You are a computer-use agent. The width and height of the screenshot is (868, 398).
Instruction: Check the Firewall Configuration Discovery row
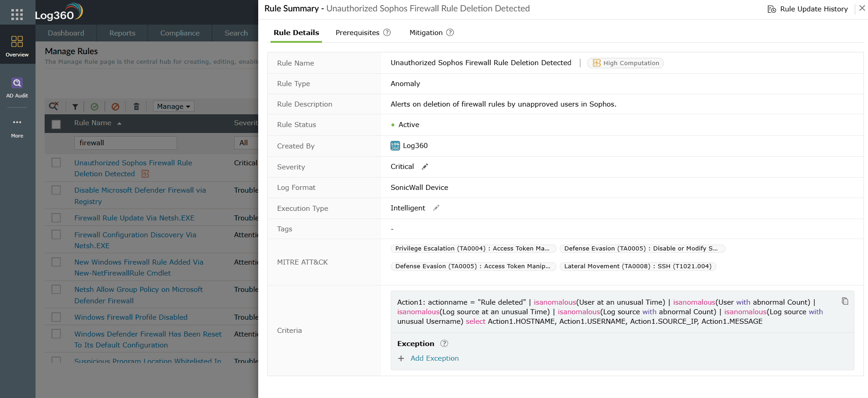56,235
